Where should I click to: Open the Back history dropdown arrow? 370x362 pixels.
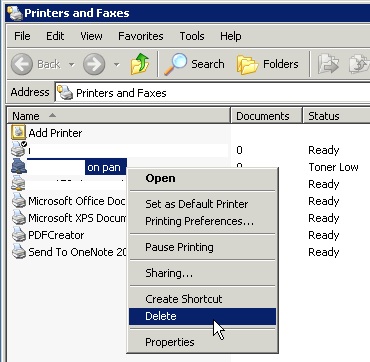click(72, 64)
